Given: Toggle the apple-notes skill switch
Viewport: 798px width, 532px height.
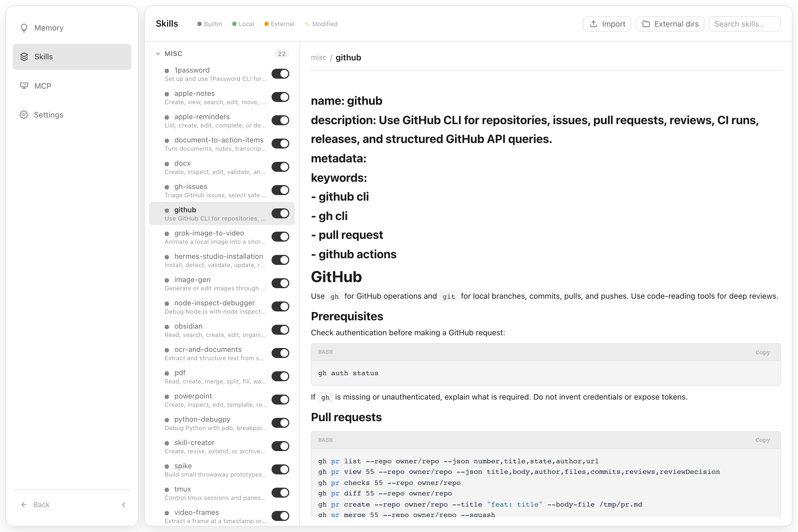Looking at the screenshot, I should coord(280,97).
